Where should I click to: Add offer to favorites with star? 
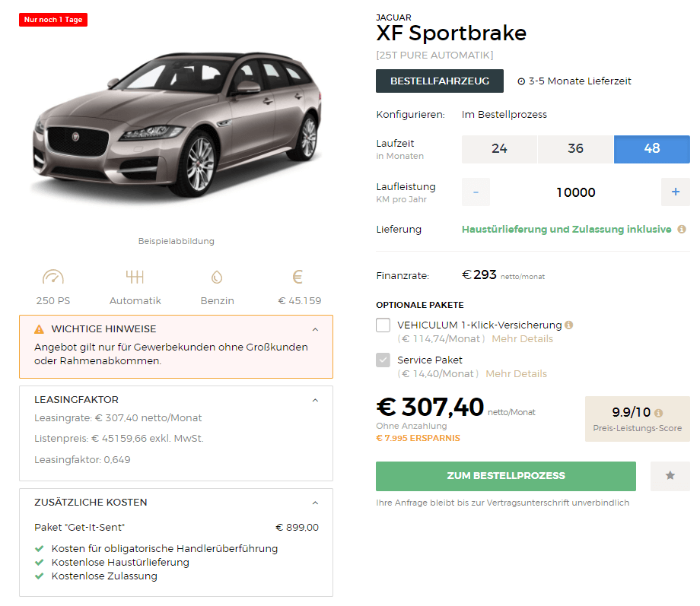point(670,476)
